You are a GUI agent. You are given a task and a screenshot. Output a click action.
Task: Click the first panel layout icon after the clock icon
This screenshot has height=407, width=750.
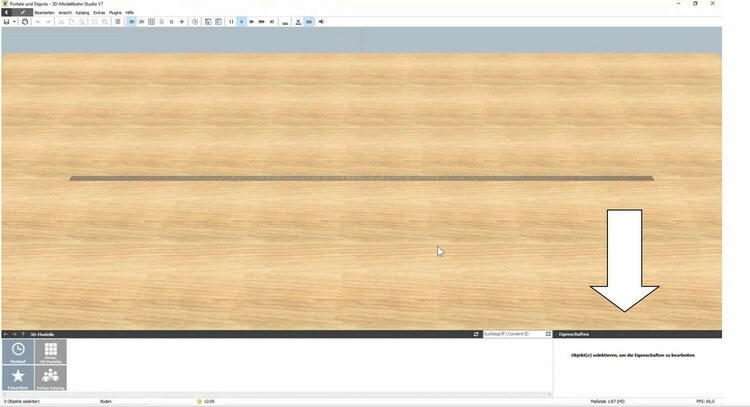point(208,22)
